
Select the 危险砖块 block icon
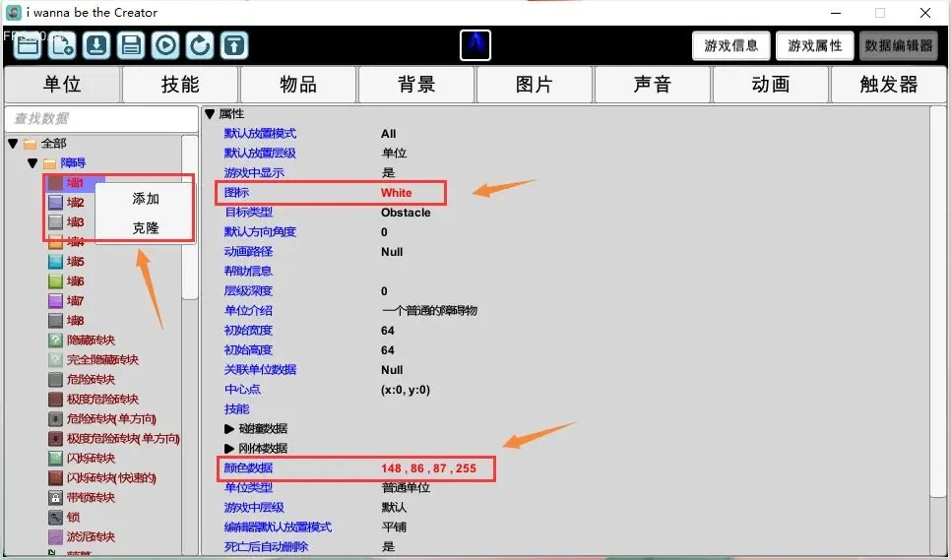(56, 379)
